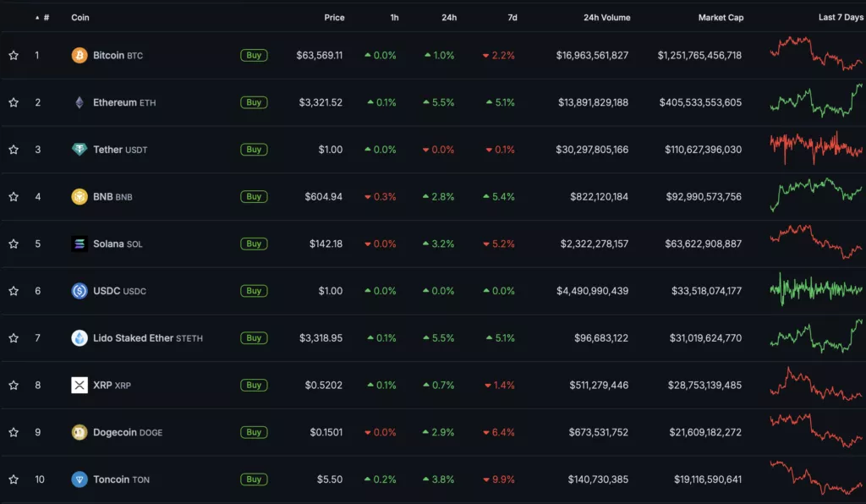Click Bitcoin price $63,569.11

[319, 55]
